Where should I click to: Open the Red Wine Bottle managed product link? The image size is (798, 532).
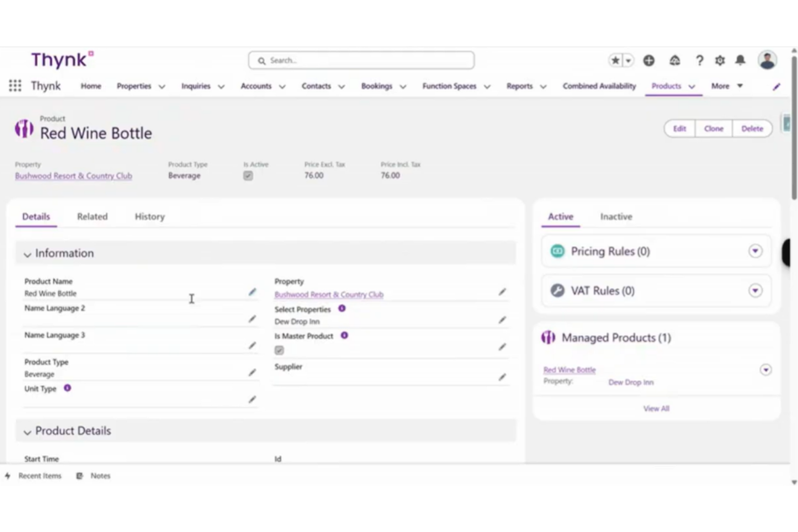tap(569, 370)
